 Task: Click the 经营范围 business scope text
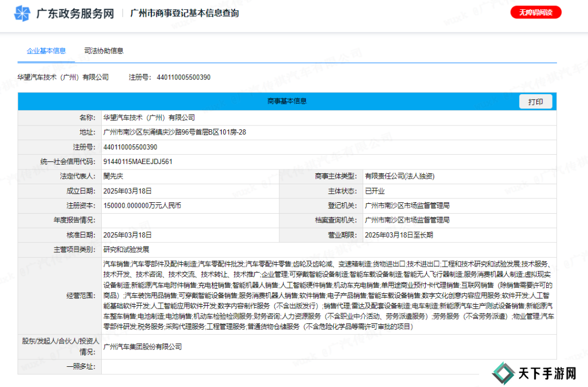(328, 295)
